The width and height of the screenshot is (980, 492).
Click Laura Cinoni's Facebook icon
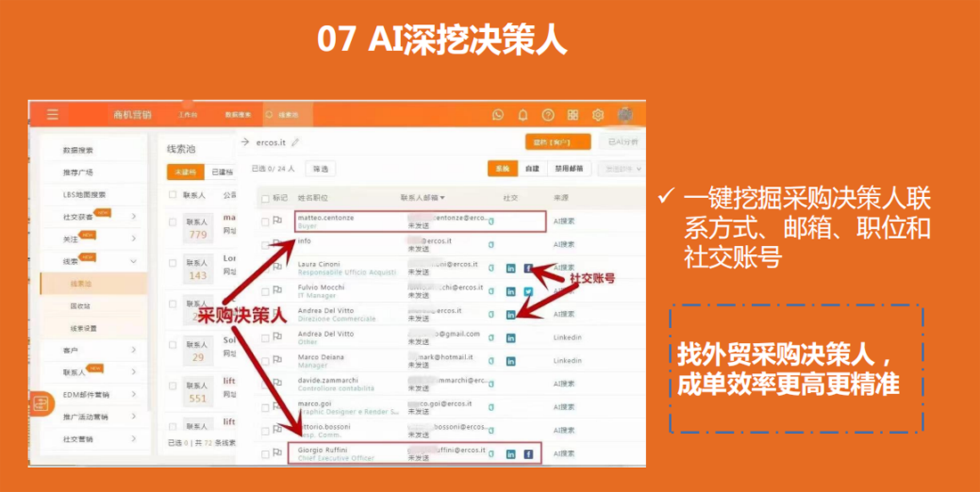[528, 267]
